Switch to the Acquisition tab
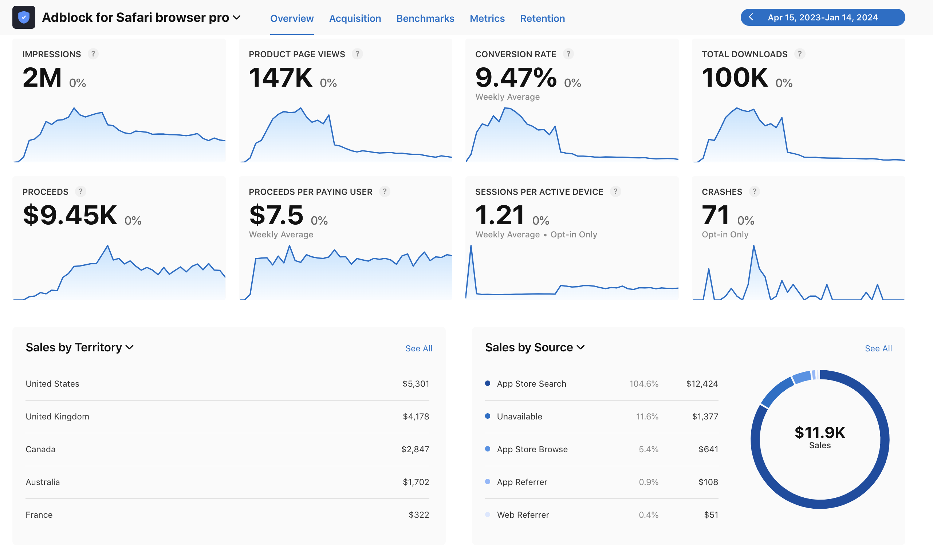This screenshot has height=560, width=933. (x=355, y=18)
